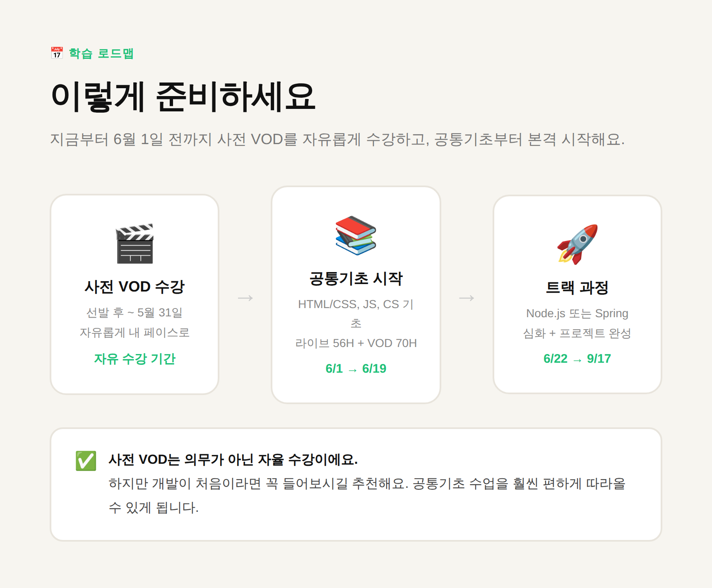Click the 이렇게 준비하세요 heading

tap(183, 97)
